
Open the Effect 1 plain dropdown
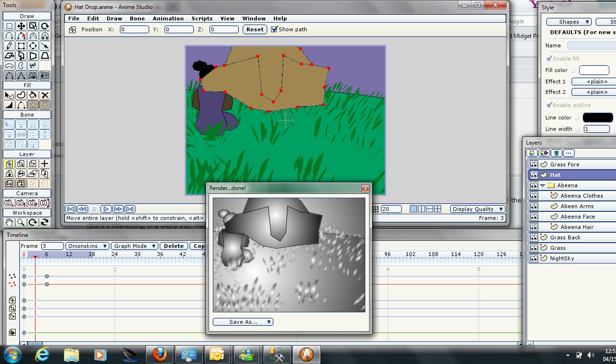pos(594,82)
